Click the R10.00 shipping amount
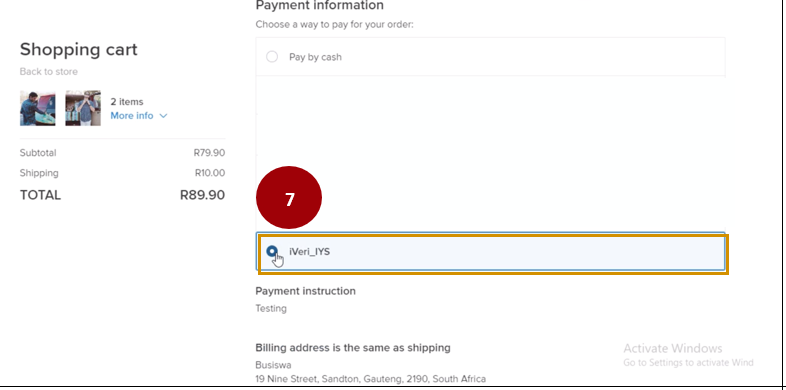Image resolution: width=786 pixels, height=390 pixels. [x=210, y=173]
